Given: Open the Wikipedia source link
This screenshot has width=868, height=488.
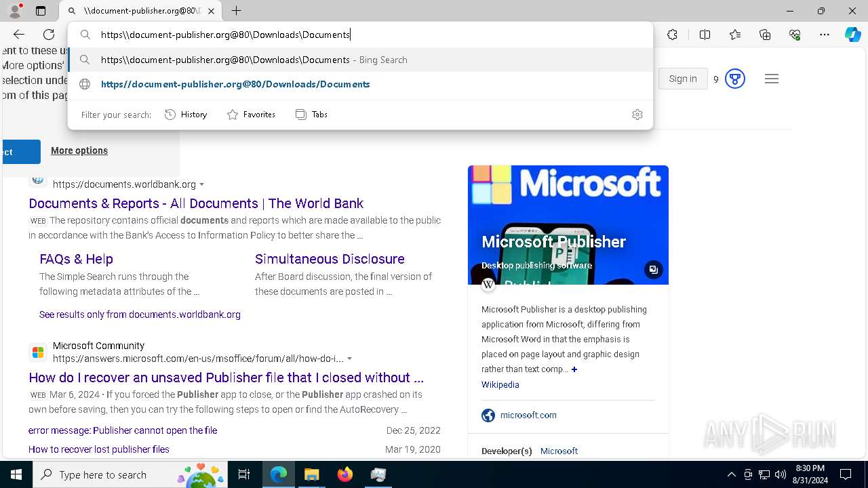Looking at the screenshot, I should tap(500, 384).
